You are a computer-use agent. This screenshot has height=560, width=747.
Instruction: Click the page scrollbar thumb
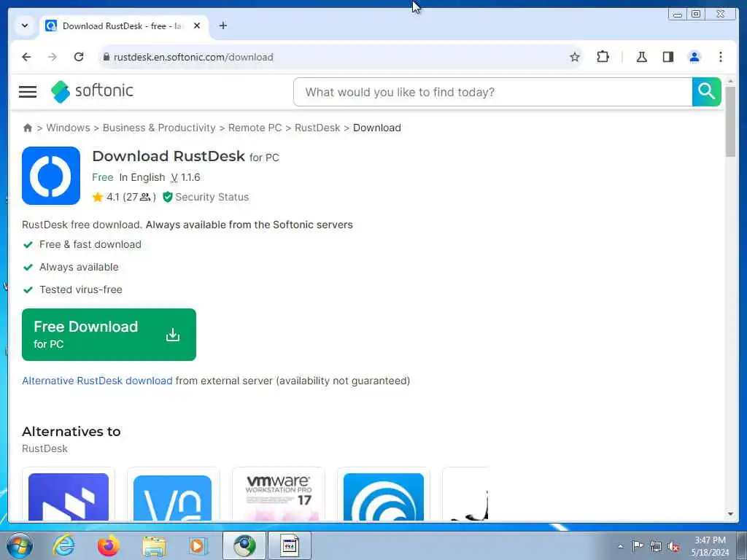point(731,122)
